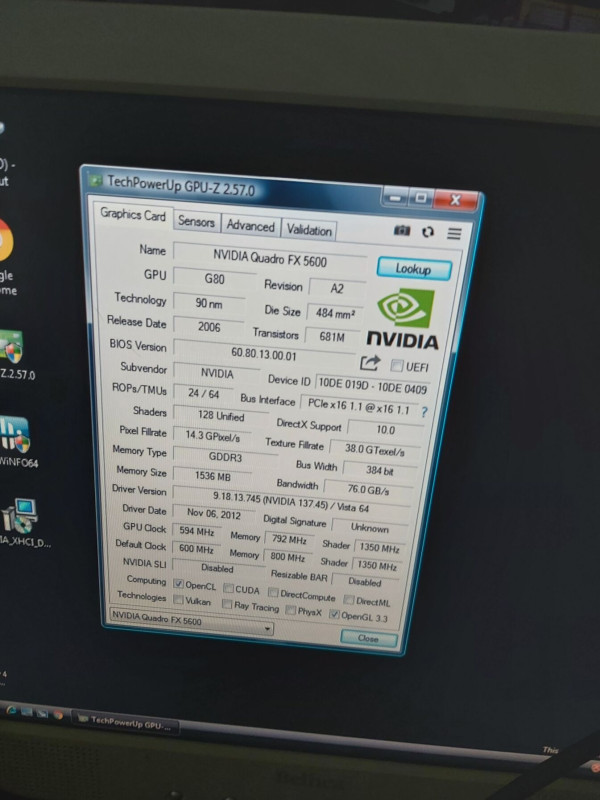
Task: Switch to the Sensors tab
Action: [196, 222]
